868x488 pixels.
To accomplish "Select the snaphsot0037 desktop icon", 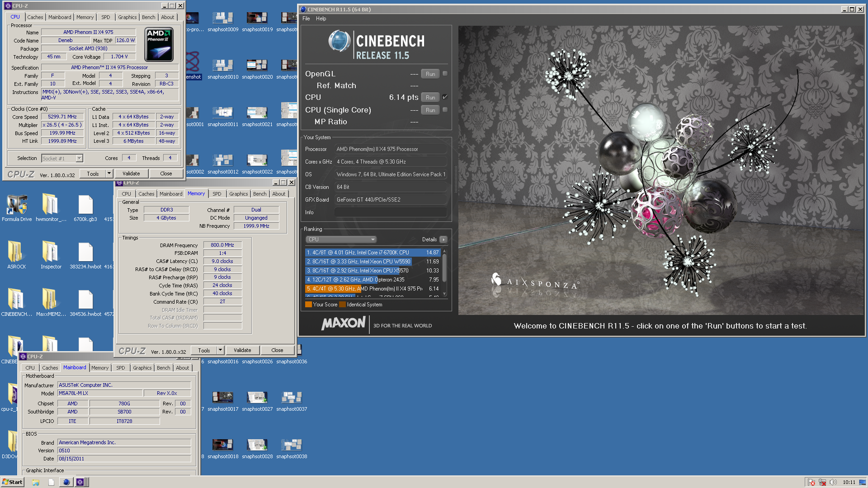I will coord(292,401).
